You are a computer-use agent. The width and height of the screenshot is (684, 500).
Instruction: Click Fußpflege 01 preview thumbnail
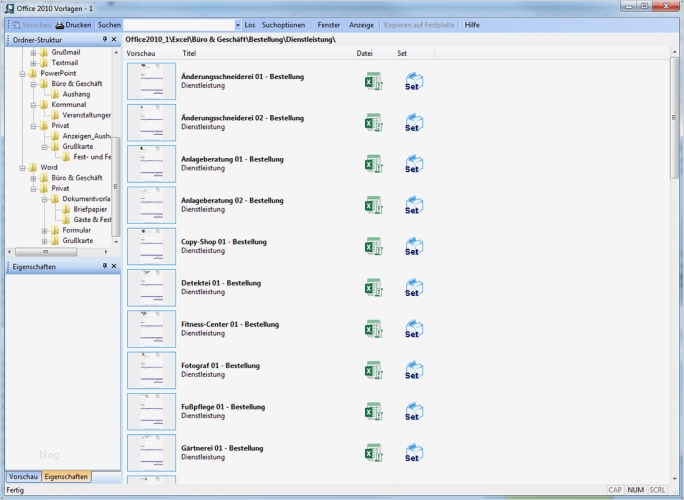151,411
